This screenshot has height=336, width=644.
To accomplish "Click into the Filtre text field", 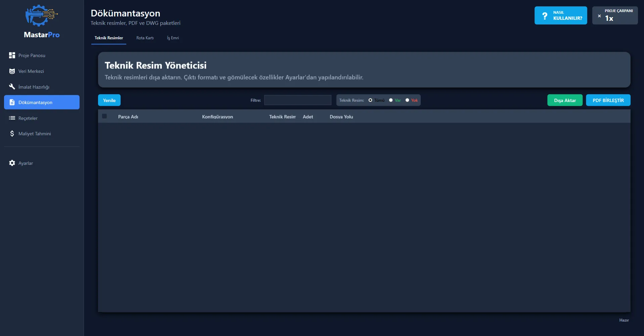I will click(x=297, y=100).
